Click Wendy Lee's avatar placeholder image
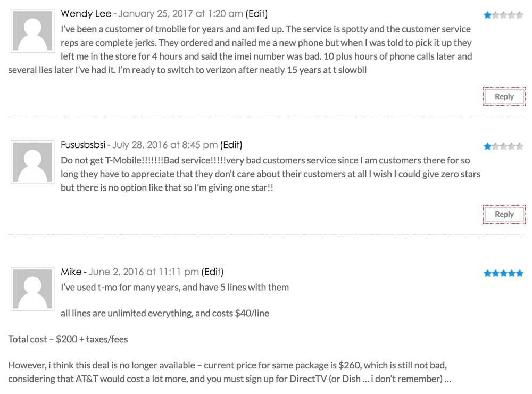The image size is (532, 394). [x=32, y=31]
